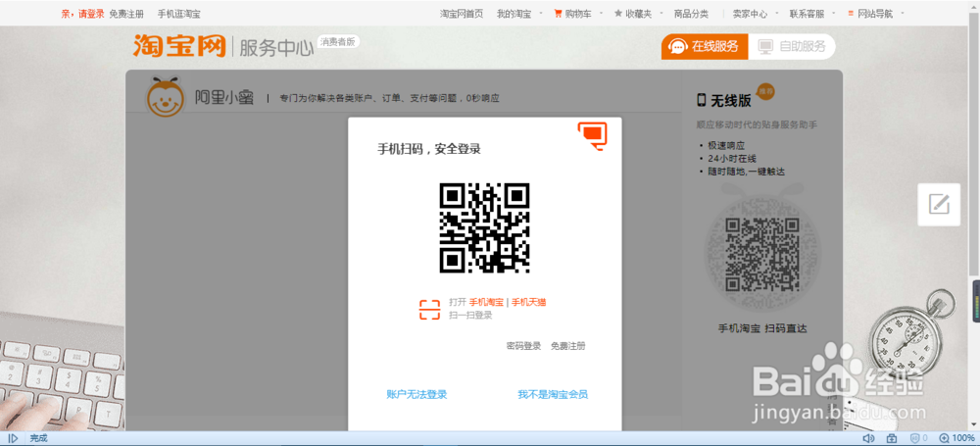Click the status bar sidebar toggle icon
Viewport: 980px width, 446px height.
click(x=13, y=438)
